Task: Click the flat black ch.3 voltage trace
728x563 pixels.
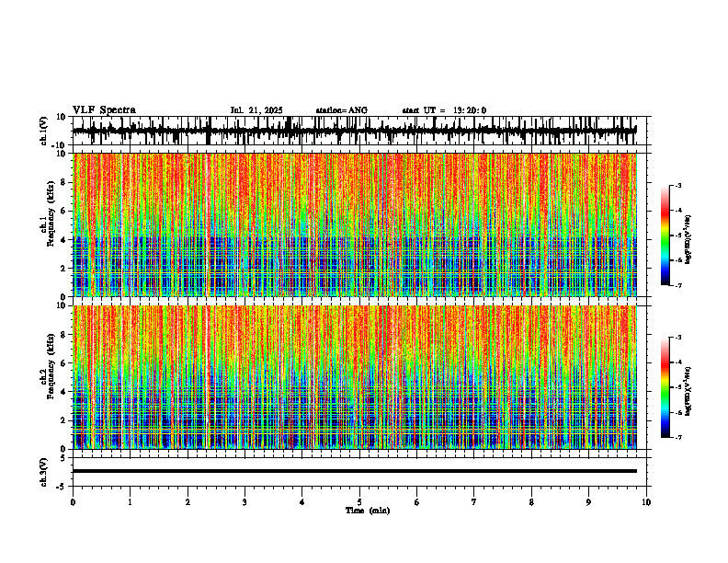Action: click(x=354, y=471)
